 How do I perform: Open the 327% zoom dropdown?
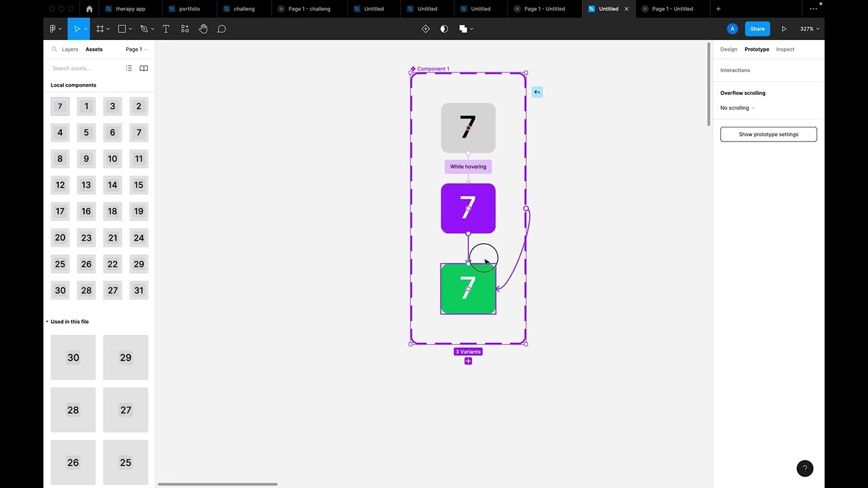[810, 29]
